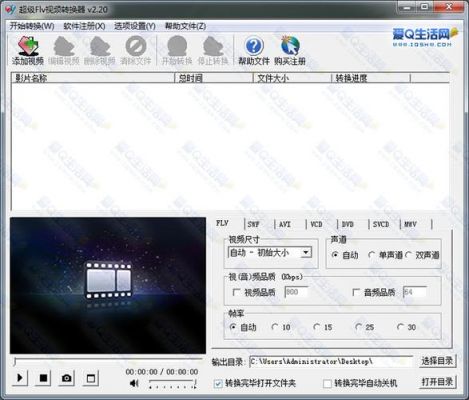Viewport: 469px width, 400px height.
Task: Click the Stop Conversion (停止转换) toolbar icon
Action: coord(213,51)
